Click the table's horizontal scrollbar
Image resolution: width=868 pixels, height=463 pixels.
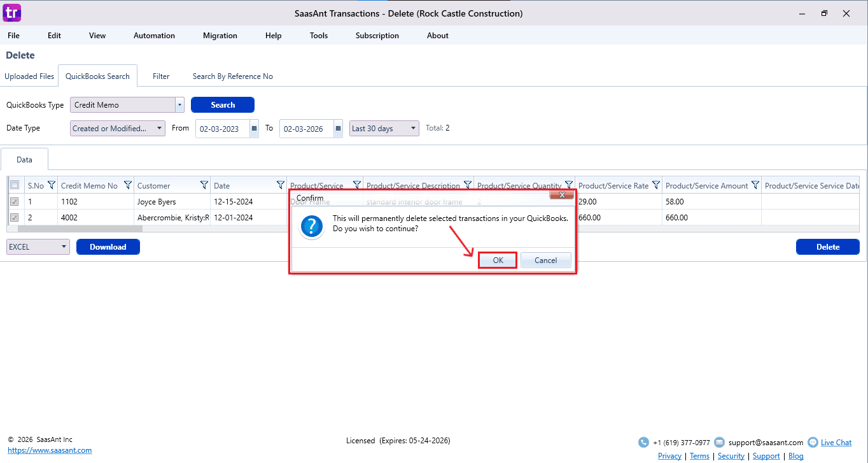[80, 229]
